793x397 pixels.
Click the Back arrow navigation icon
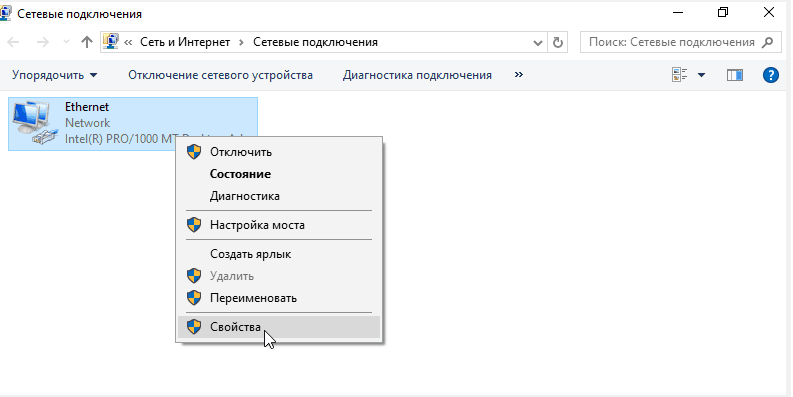click(14, 42)
